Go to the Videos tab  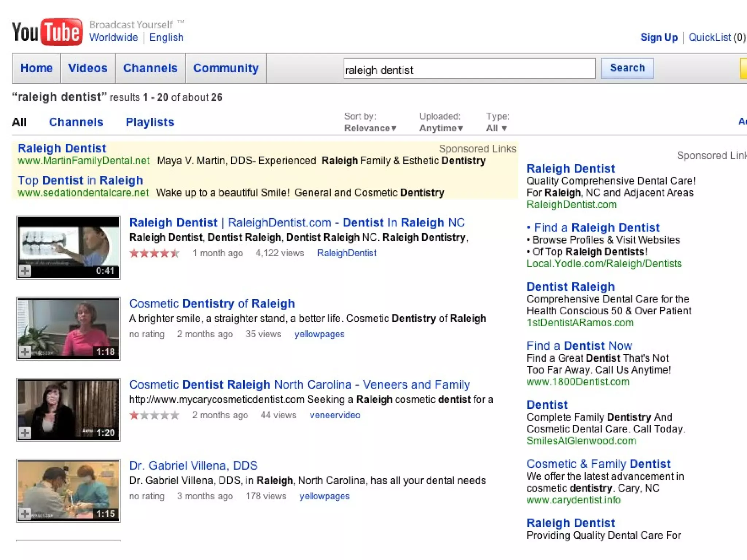(88, 68)
